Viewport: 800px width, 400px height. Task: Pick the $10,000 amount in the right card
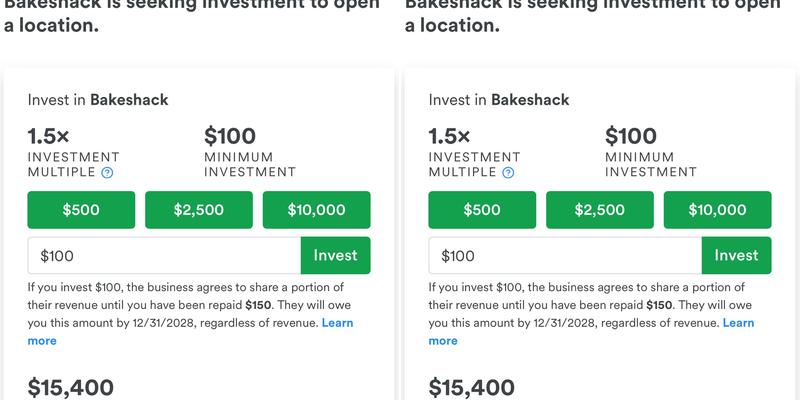pos(717,210)
